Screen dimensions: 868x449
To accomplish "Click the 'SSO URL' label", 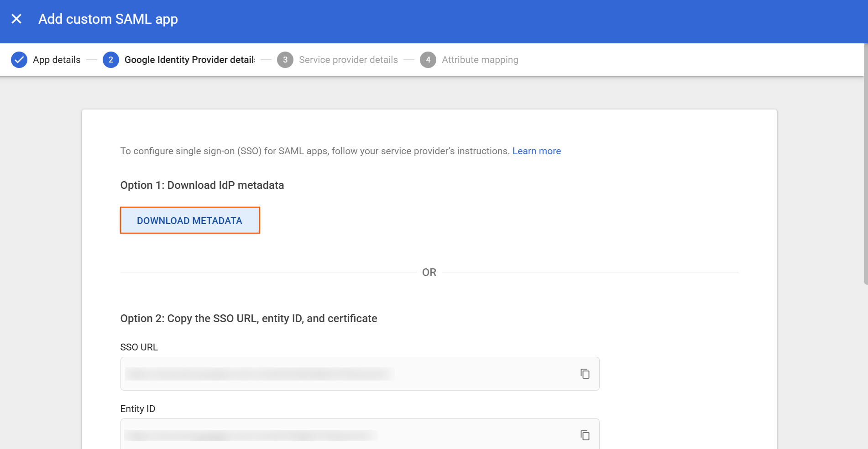I will point(139,347).
